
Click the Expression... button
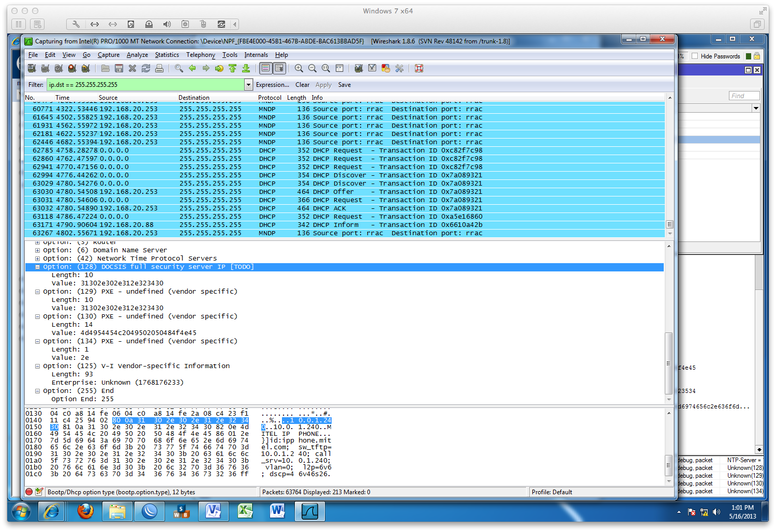273,85
